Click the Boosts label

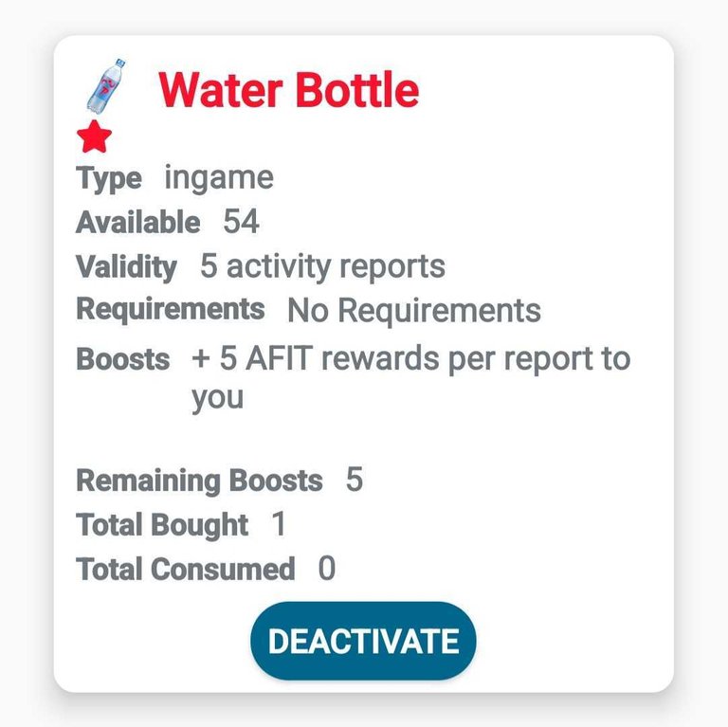[x=123, y=359]
